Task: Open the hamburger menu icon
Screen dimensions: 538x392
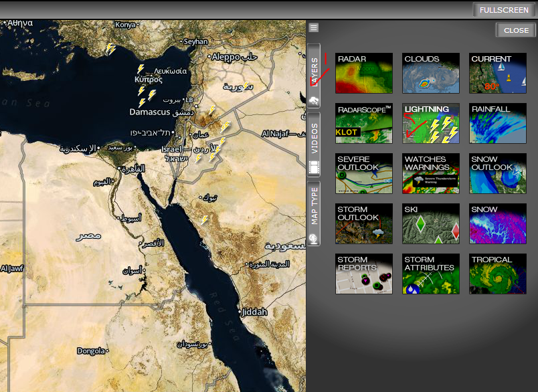Action: pos(314,27)
